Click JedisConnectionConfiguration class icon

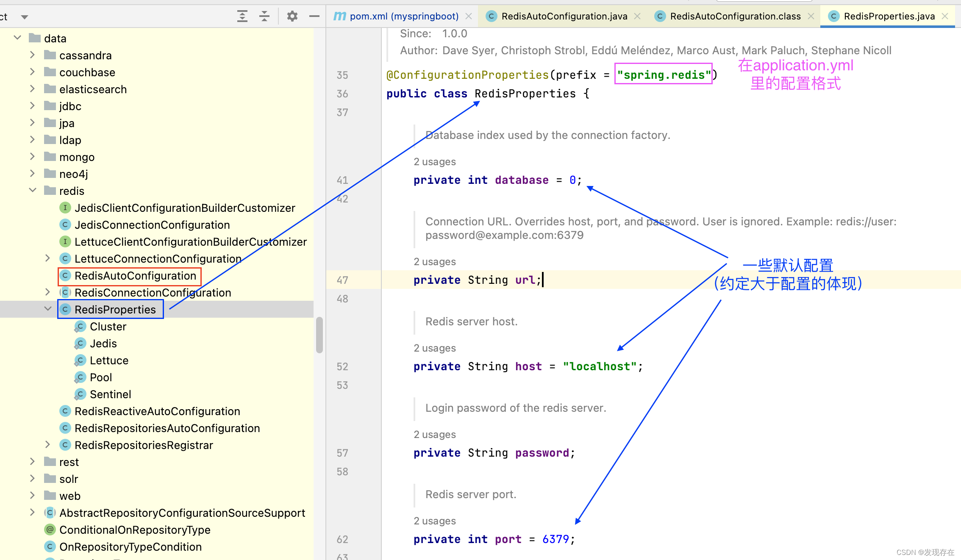pos(65,225)
